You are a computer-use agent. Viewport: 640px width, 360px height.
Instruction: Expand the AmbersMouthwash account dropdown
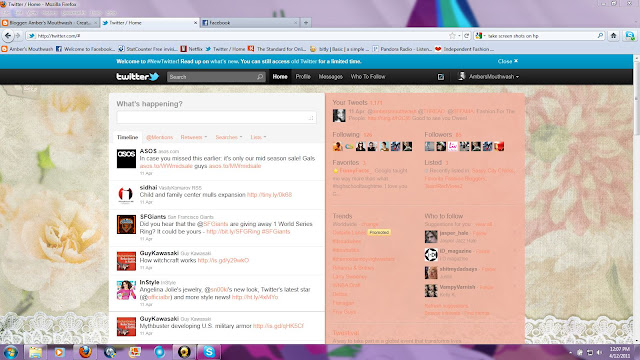489,77
